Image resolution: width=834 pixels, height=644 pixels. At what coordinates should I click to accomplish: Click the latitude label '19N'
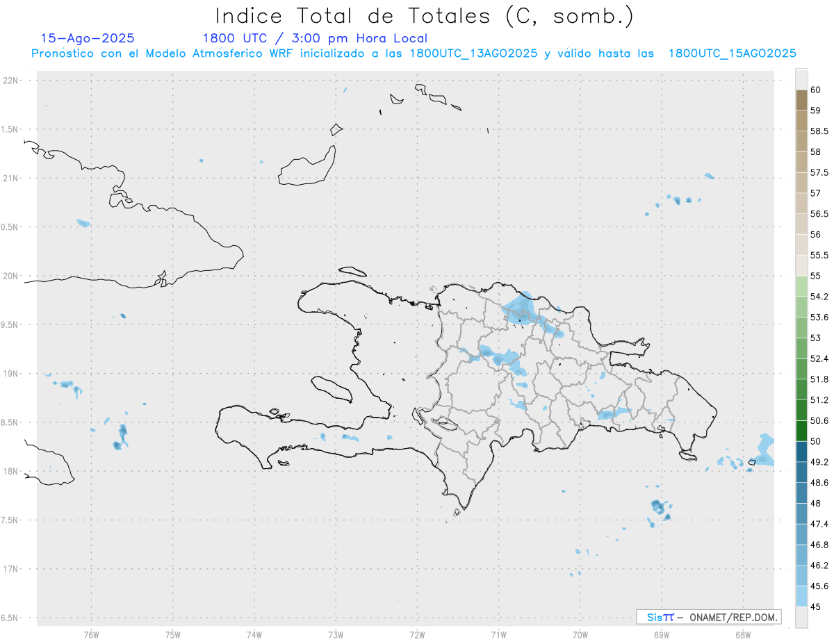[10, 374]
